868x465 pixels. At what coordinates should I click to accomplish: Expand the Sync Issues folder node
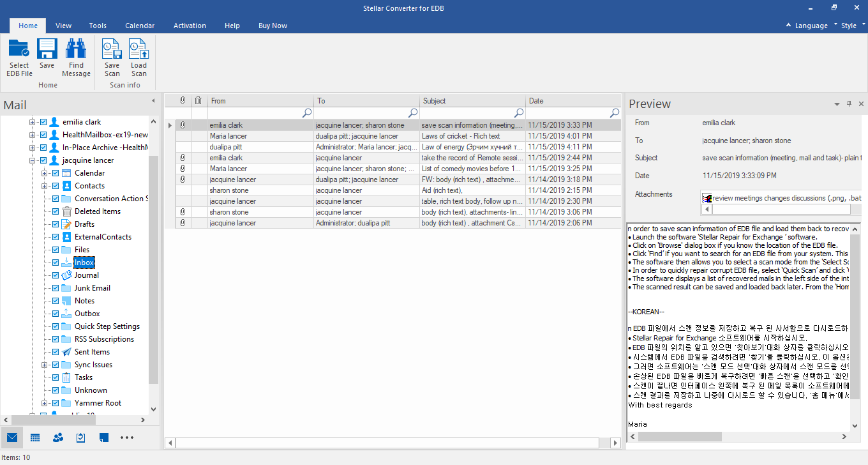pos(44,365)
